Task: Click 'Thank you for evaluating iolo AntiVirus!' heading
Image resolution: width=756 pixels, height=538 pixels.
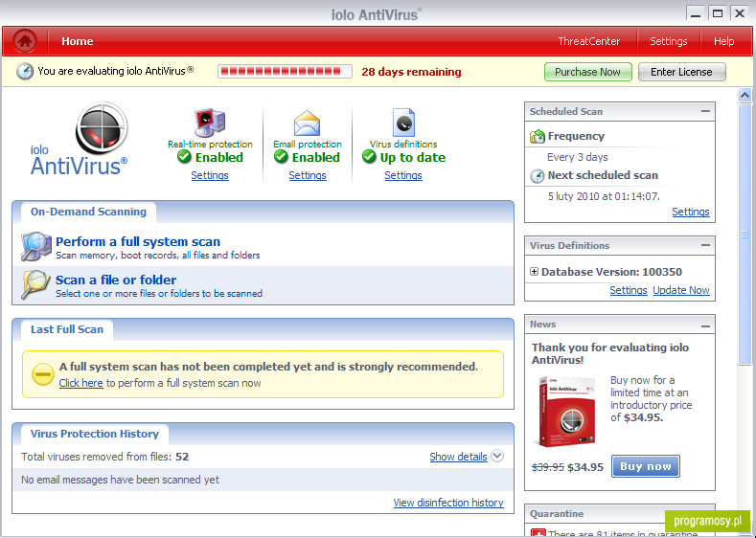Action: coord(610,353)
